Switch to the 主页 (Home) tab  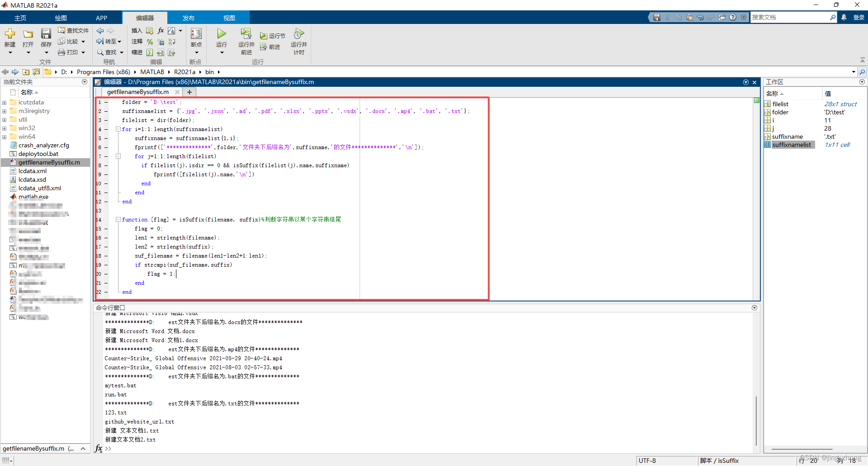[x=20, y=18]
